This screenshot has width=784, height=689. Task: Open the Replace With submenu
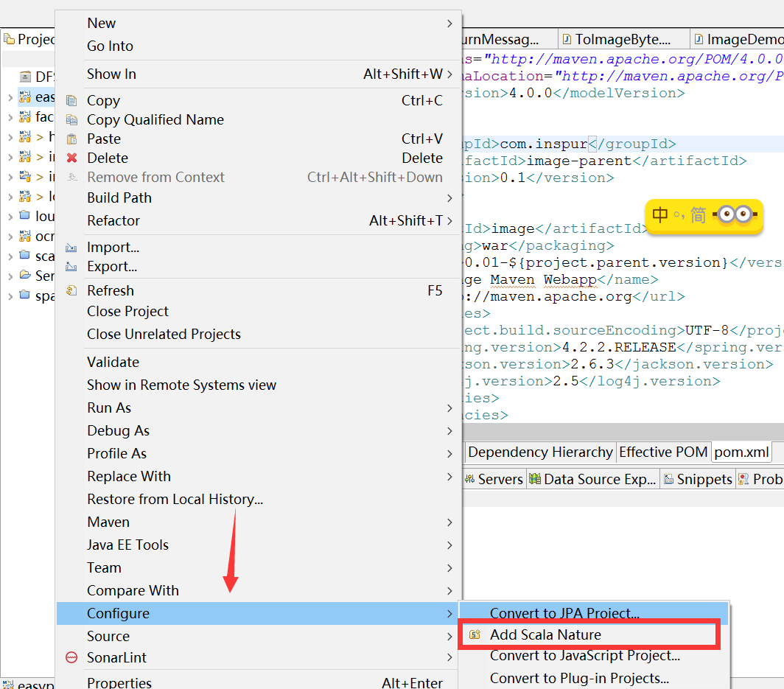coord(259,477)
